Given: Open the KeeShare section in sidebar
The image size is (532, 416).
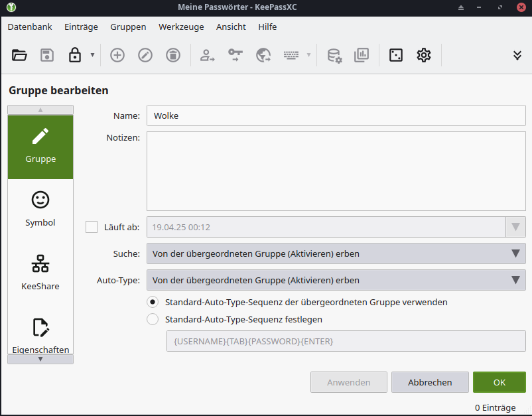Looking at the screenshot, I should (40, 272).
